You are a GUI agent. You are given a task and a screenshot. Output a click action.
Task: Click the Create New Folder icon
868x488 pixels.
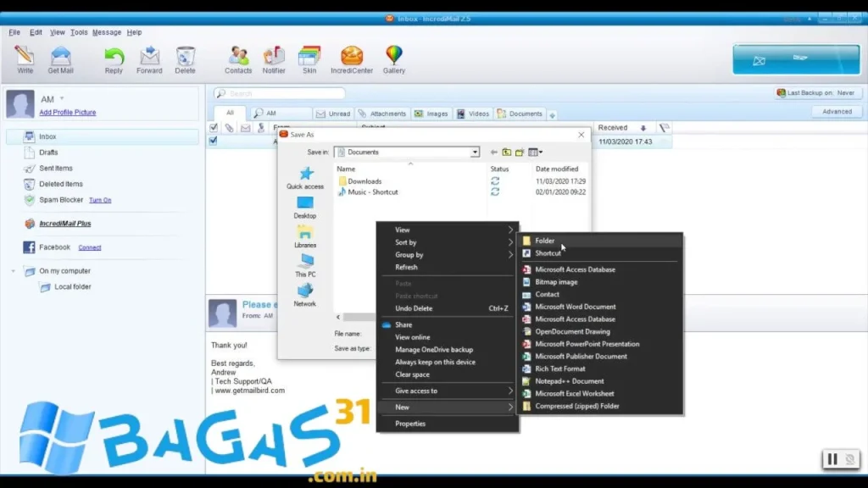pyautogui.click(x=520, y=152)
